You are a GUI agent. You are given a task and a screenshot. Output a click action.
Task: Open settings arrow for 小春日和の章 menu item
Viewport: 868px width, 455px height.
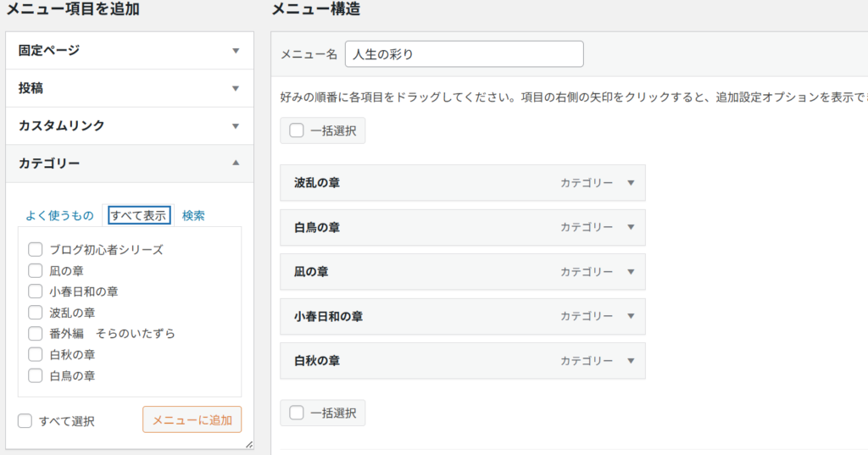tap(630, 316)
